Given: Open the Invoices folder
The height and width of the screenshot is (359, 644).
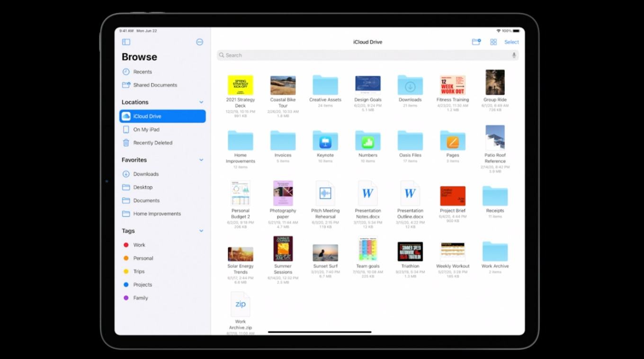Looking at the screenshot, I should [x=283, y=141].
